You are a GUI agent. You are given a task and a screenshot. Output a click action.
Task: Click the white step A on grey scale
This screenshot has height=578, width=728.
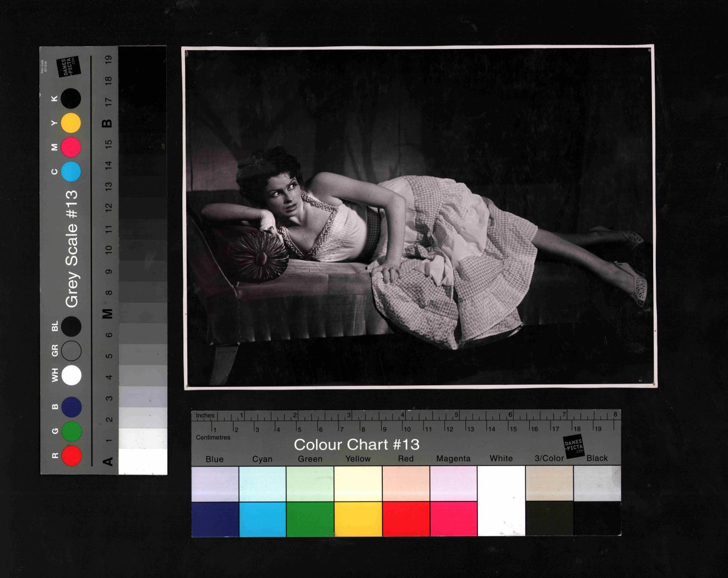143,461
